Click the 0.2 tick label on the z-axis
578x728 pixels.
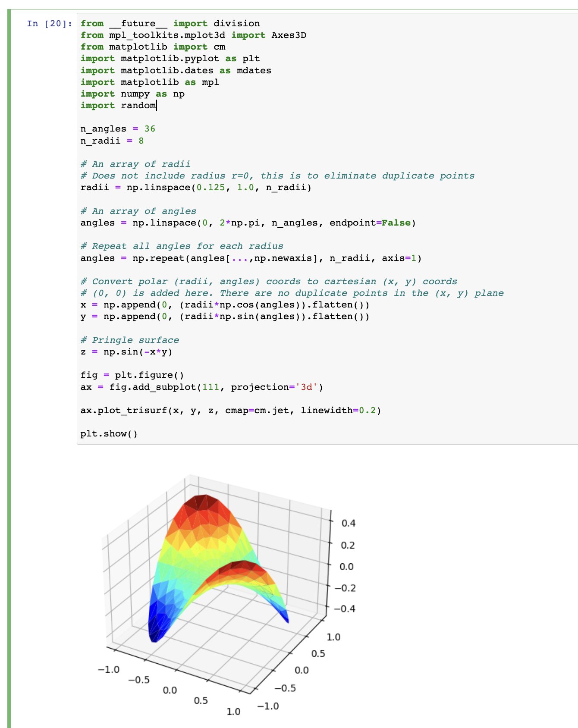click(x=348, y=545)
